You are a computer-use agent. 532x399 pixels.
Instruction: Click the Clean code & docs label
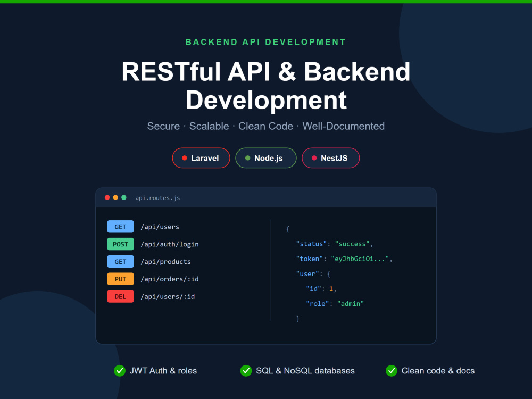(438, 371)
